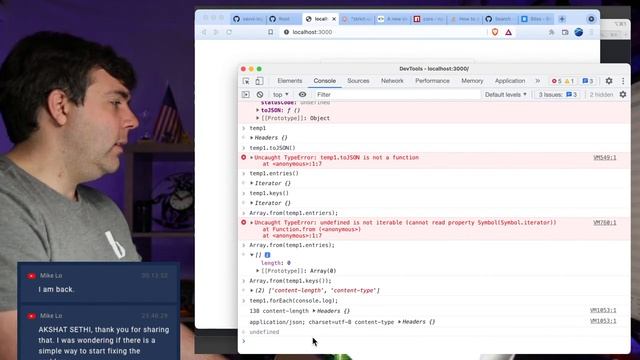Click the error icon on the toJSON TypeError row
This screenshot has width=640, height=360.
[x=244, y=157]
